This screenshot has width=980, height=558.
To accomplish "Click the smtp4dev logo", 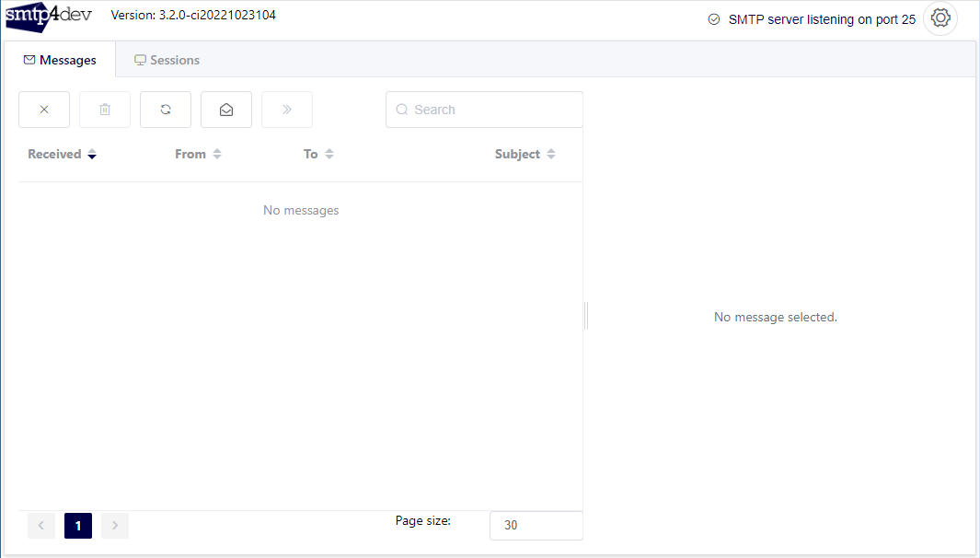I will pos(49,17).
